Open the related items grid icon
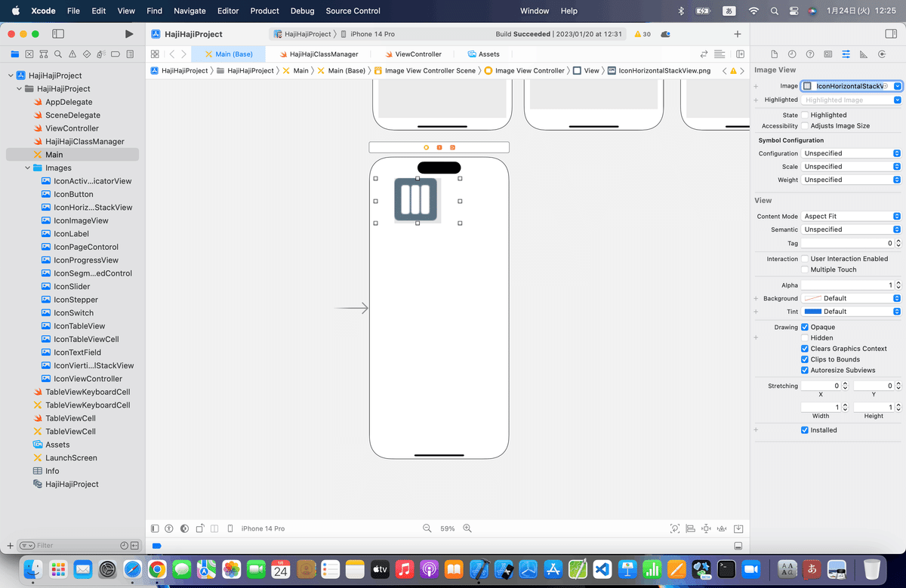Screen dimensions: 906x588 (155, 54)
